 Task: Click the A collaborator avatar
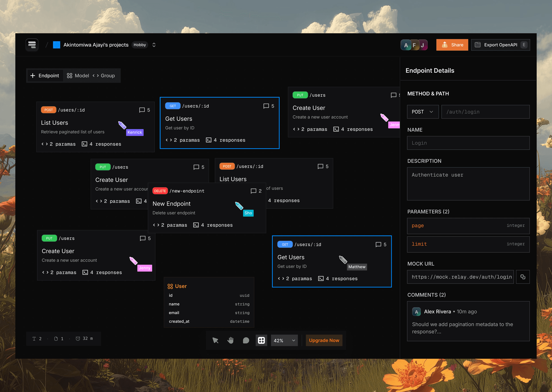click(406, 45)
